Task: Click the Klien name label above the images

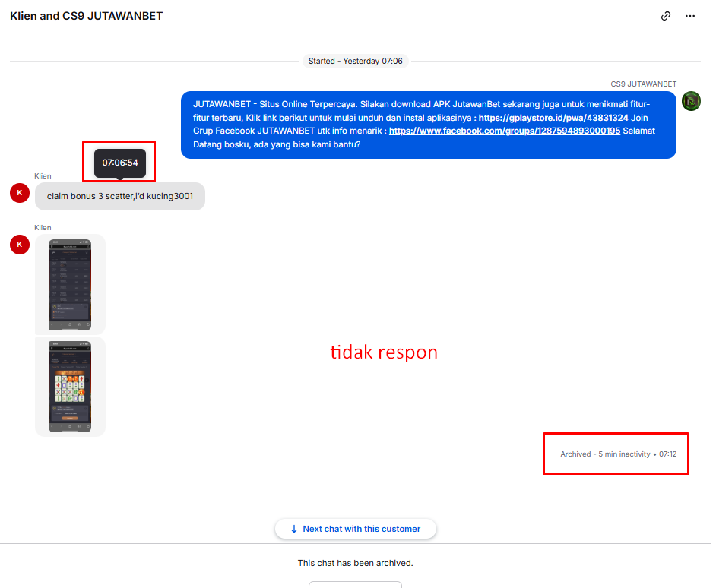Action: (x=43, y=227)
